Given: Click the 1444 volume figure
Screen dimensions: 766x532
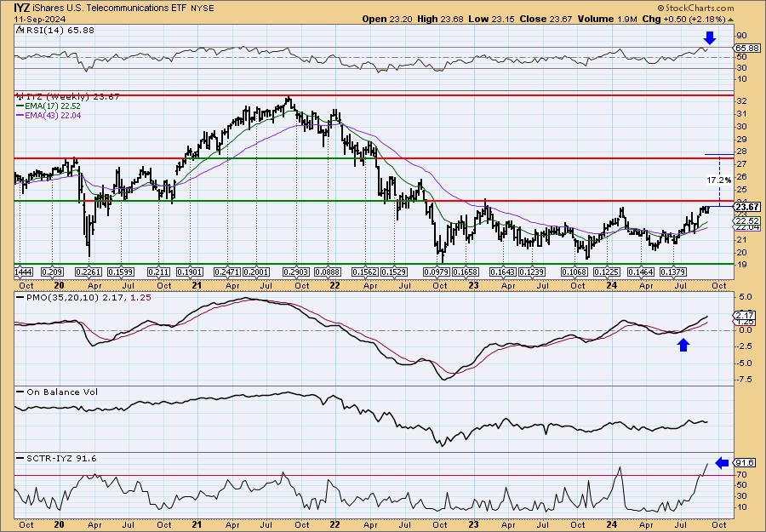Looking at the screenshot, I should point(24,272).
